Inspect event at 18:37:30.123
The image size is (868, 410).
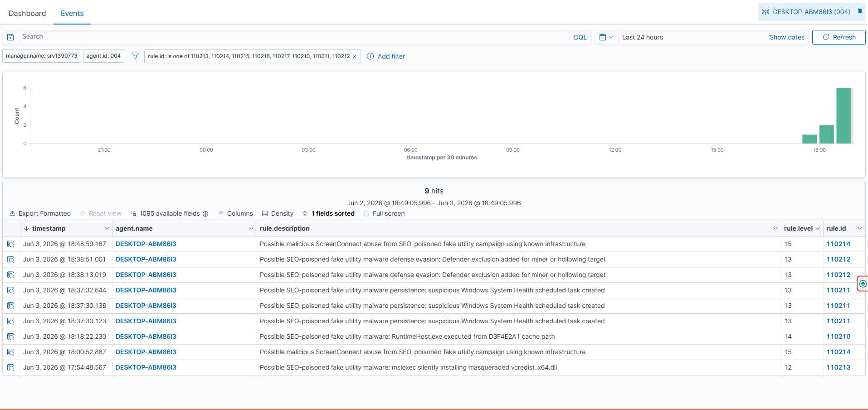pos(11,321)
